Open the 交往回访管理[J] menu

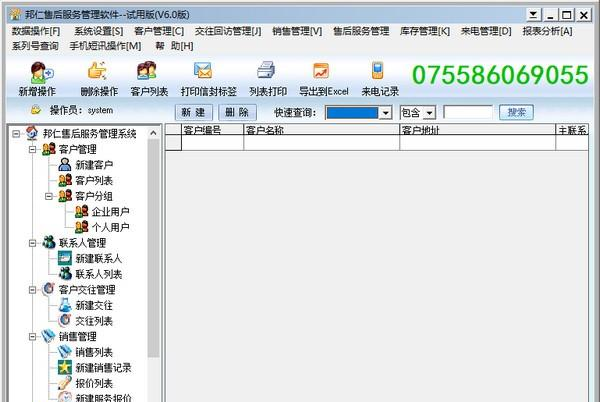pyautogui.click(x=228, y=31)
